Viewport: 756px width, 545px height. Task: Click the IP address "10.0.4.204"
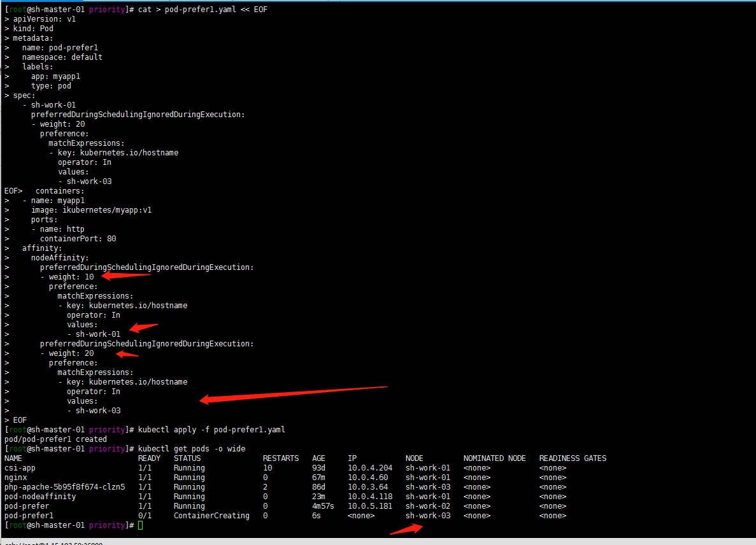[370, 469]
